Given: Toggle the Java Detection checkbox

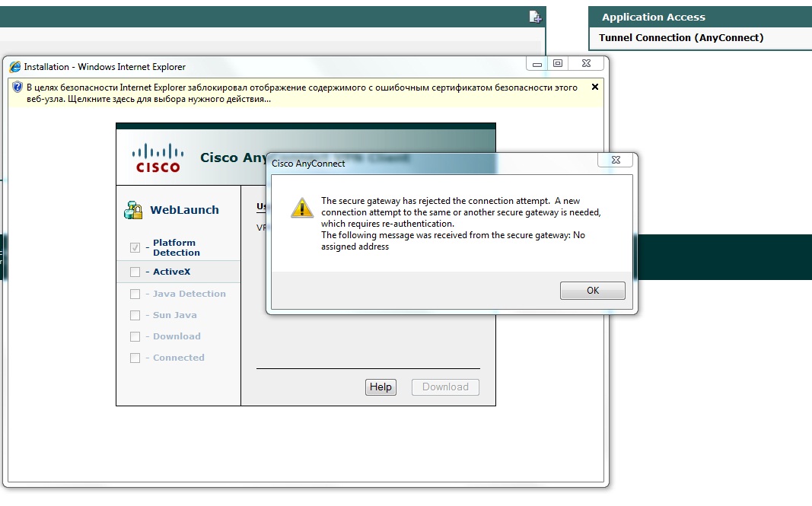Looking at the screenshot, I should click(x=135, y=294).
